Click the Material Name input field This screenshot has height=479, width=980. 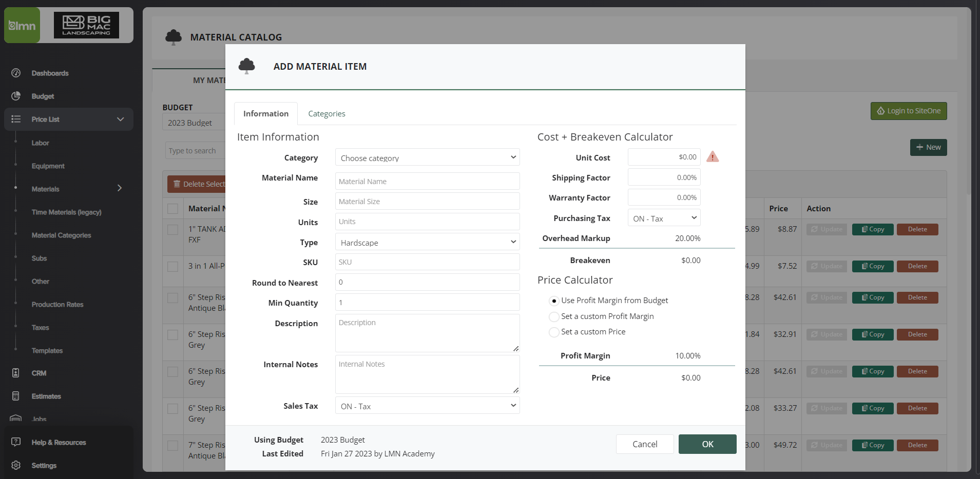pyautogui.click(x=427, y=181)
